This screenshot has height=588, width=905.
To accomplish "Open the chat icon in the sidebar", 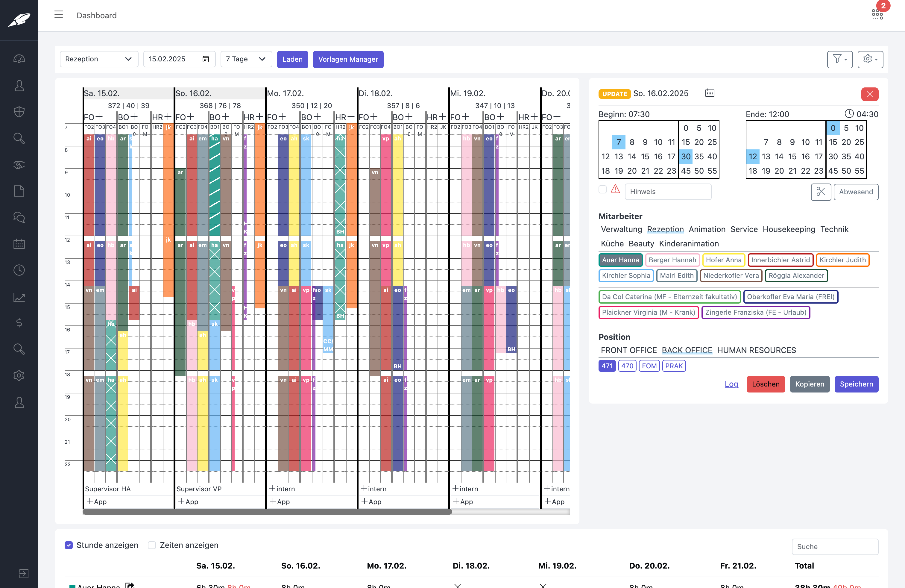I will tap(19, 217).
